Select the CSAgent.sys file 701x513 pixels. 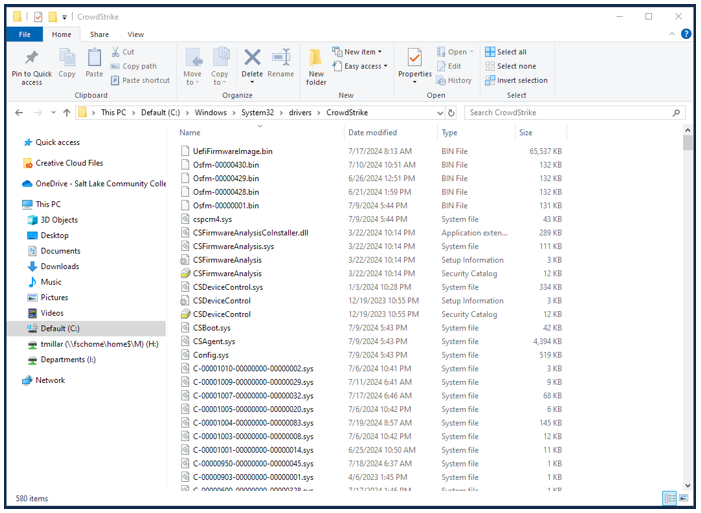214,342
